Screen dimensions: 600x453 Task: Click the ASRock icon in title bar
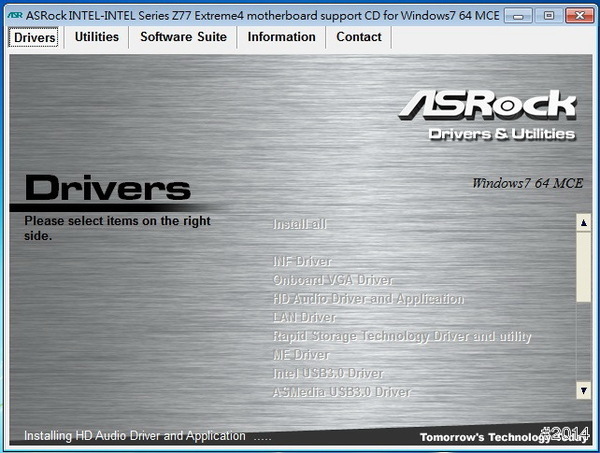tap(15, 15)
